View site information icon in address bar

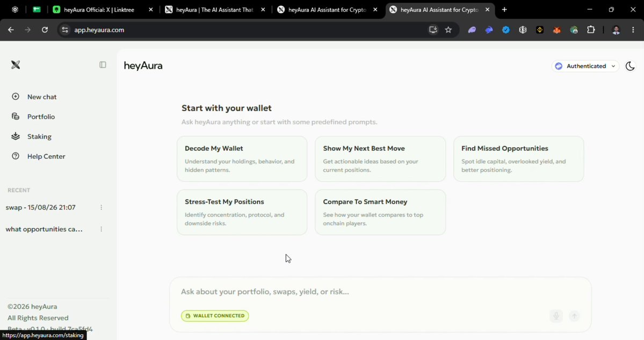pos(64,30)
